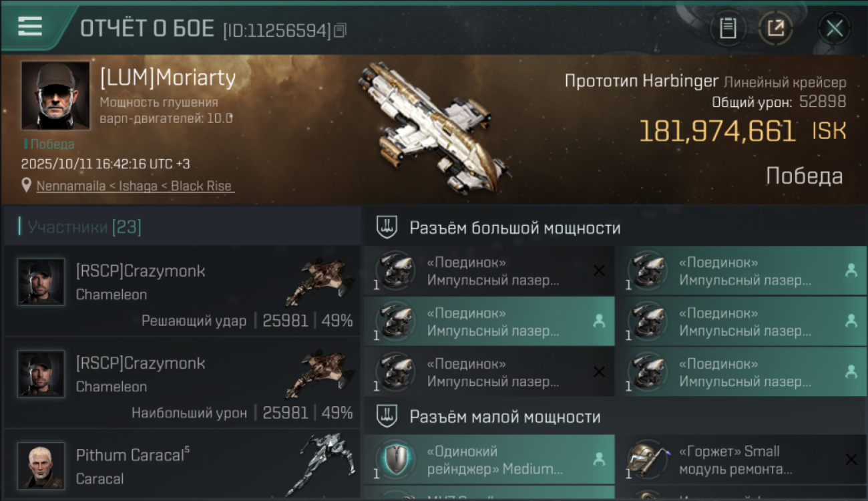
Task: Toggle X mark on Горжет Small module
Action: coord(851,460)
